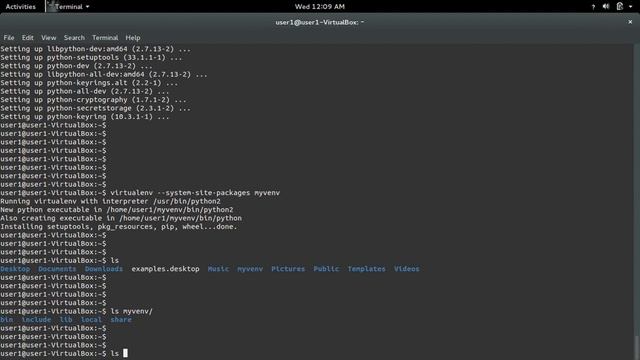Screen dimensions: 640x360
Task: Click the 'Installing setuptools, pkg_resources' line
Action: (x=119, y=227)
